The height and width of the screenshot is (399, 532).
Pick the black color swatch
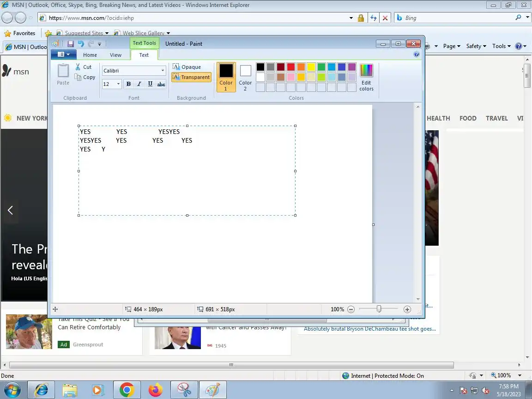tap(260, 67)
